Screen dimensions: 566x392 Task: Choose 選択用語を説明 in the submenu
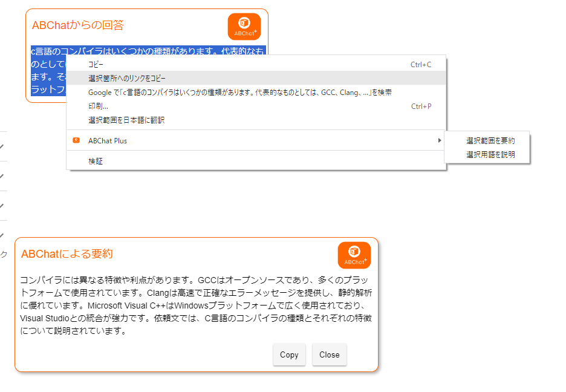pos(490,155)
